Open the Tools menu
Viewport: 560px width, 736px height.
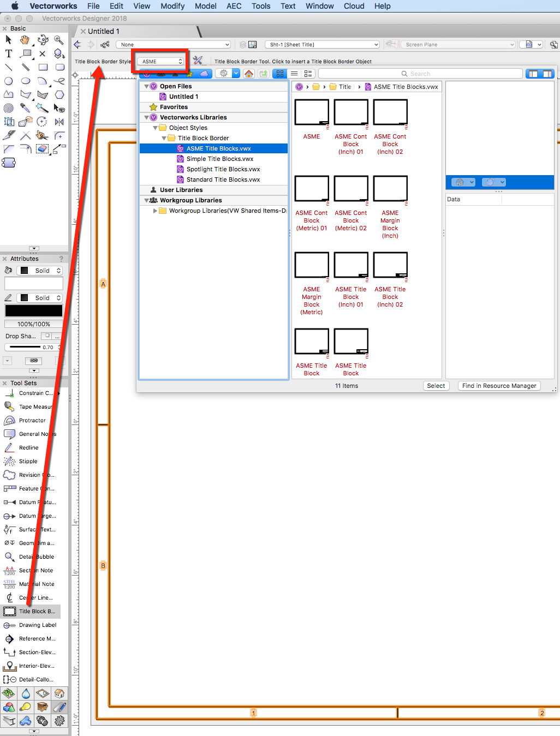tap(261, 6)
